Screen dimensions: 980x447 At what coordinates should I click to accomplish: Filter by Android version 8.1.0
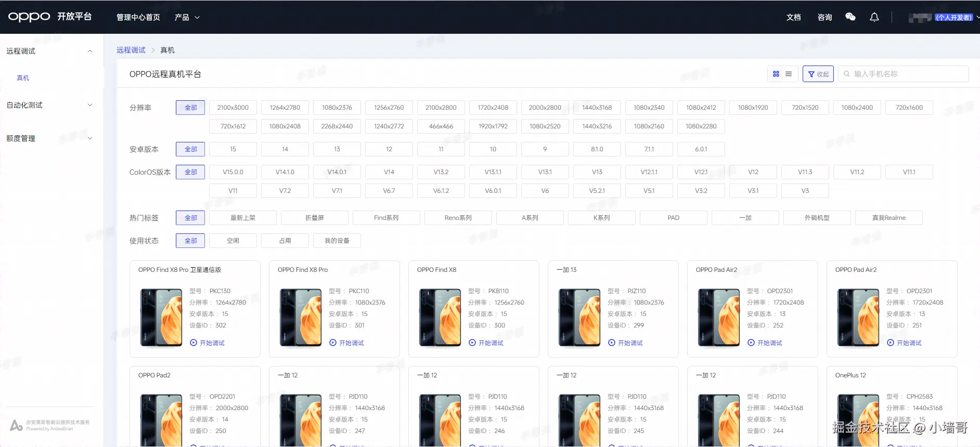[x=597, y=149]
